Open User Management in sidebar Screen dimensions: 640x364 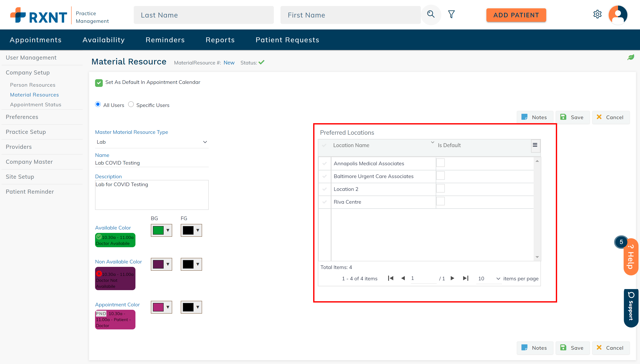click(31, 57)
